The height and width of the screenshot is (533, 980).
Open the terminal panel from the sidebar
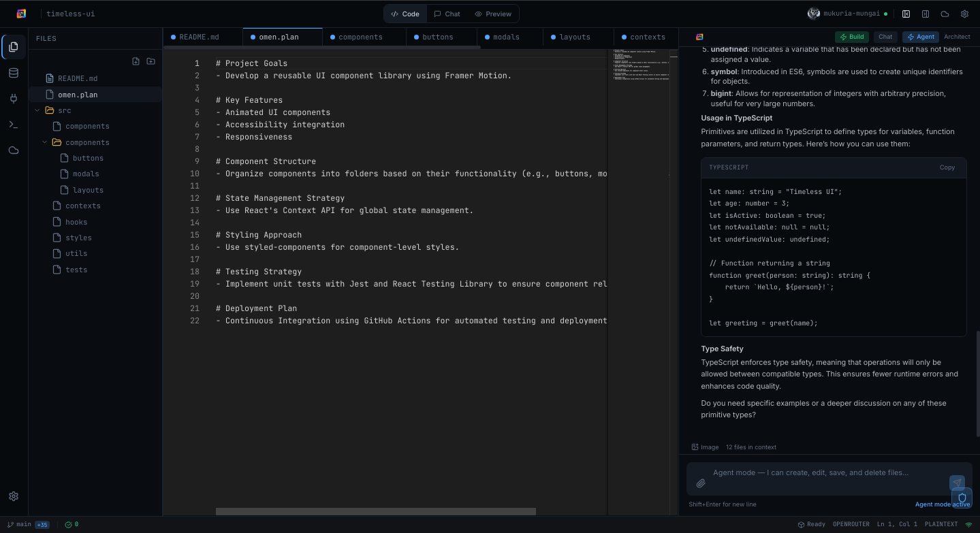(14, 125)
